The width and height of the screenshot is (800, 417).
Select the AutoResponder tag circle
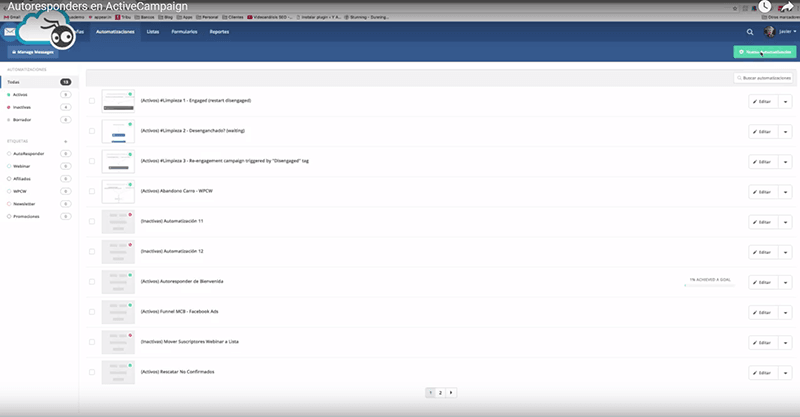[x=9, y=154]
